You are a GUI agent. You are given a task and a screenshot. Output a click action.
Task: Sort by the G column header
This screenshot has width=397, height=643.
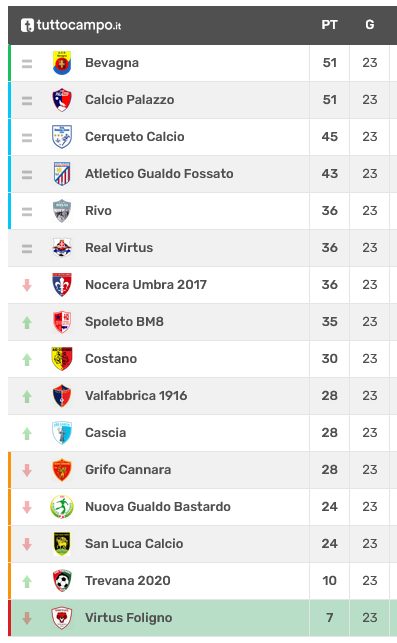click(x=370, y=25)
